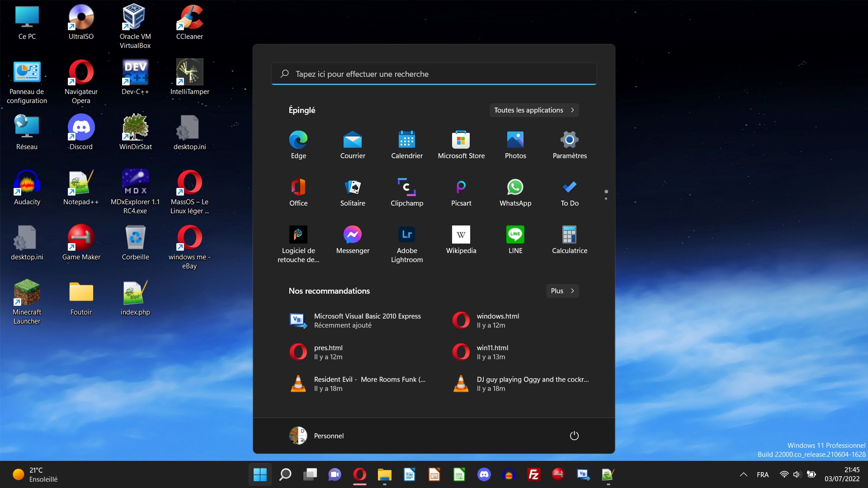868x488 pixels.
Task: Show hidden system tray icons chevron
Action: coord(743,474)
